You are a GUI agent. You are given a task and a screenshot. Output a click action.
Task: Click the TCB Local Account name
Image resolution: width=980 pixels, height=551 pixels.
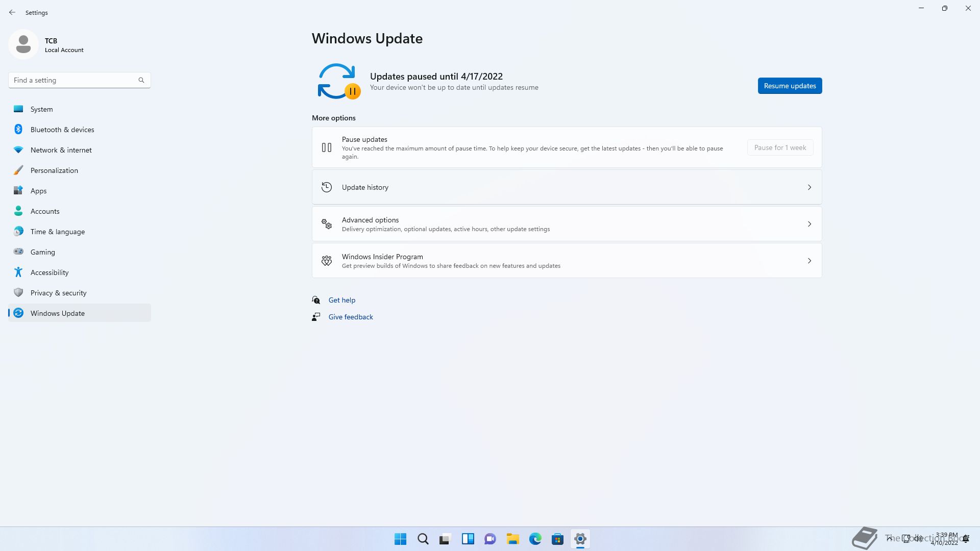[64, 45]
